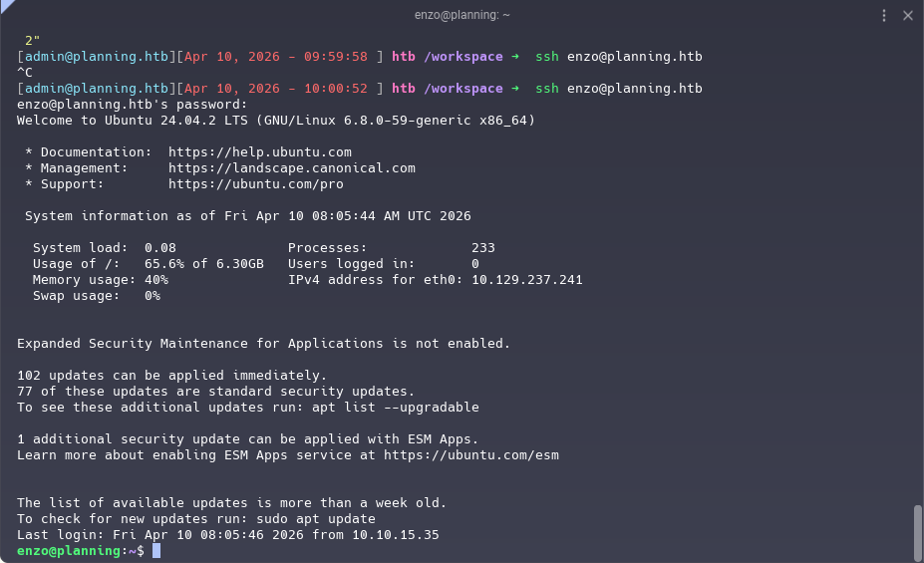The image size is (924, 563).
Task: Click the ^C interrupt line
Action: 25,73
